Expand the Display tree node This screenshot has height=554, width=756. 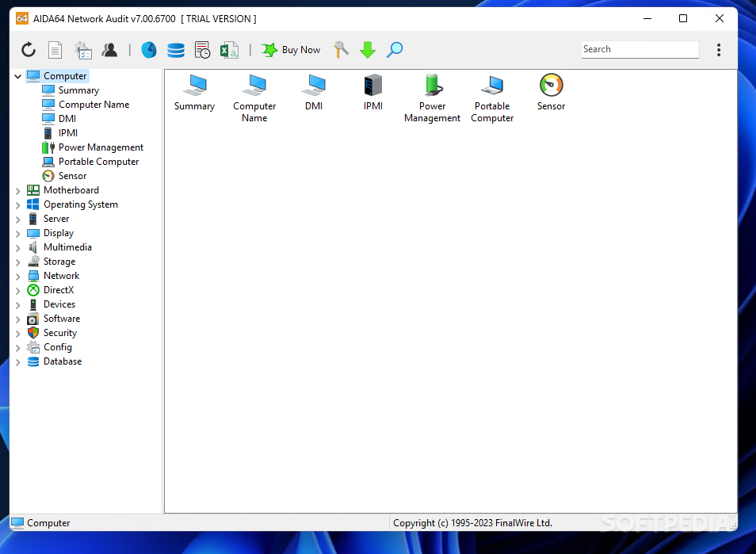(x=18, y=233)
